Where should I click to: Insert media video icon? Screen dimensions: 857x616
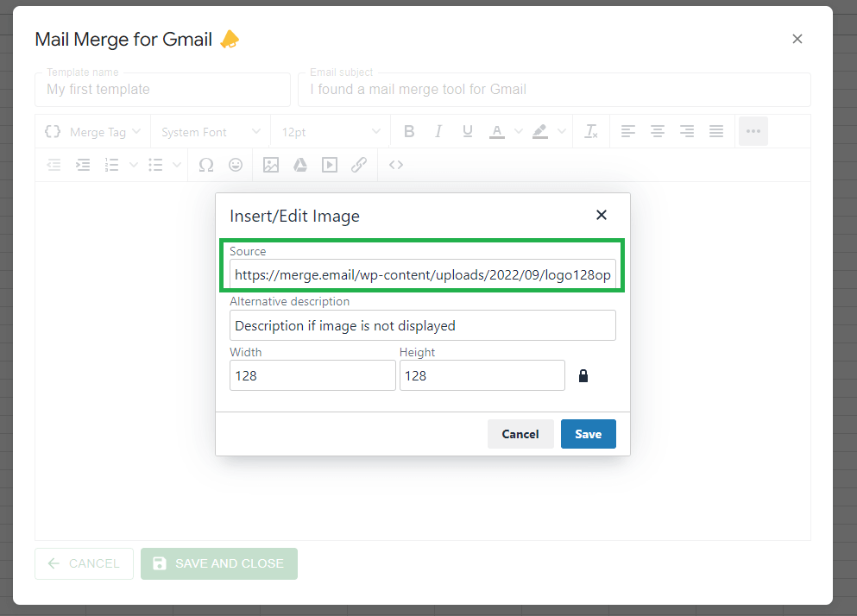pyautogui.click(x=330, y=165)
